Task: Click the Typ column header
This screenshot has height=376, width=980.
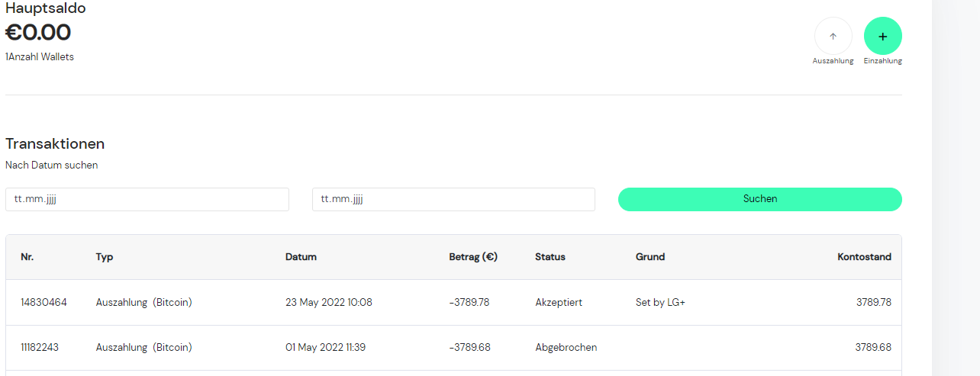Action: [x=105, y=257]
